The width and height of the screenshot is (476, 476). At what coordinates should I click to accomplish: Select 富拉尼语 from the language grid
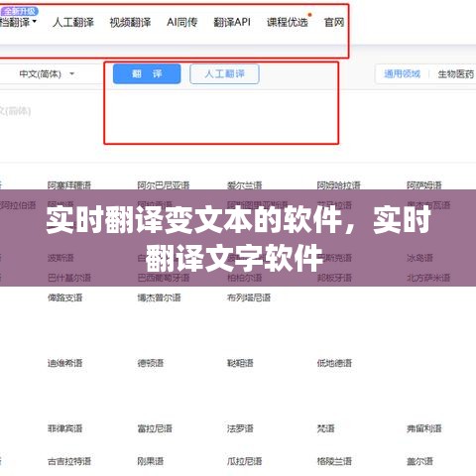pyautogui.click(x=155, y=428)
